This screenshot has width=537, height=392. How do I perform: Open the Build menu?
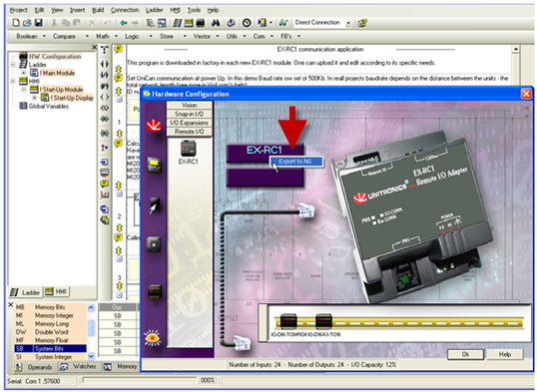(98, 10)
